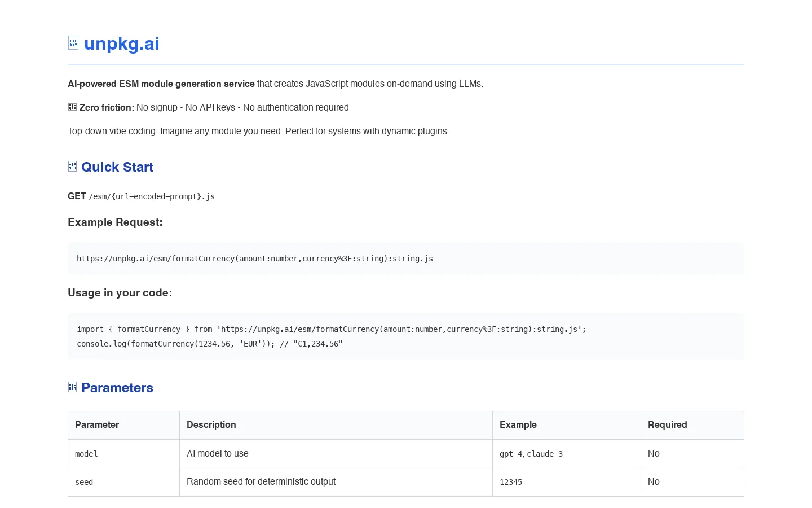Viewport: 812px width, 508px height.
Task: Click the 'AI model to use' description cell
Action: [x=336, y=454]
